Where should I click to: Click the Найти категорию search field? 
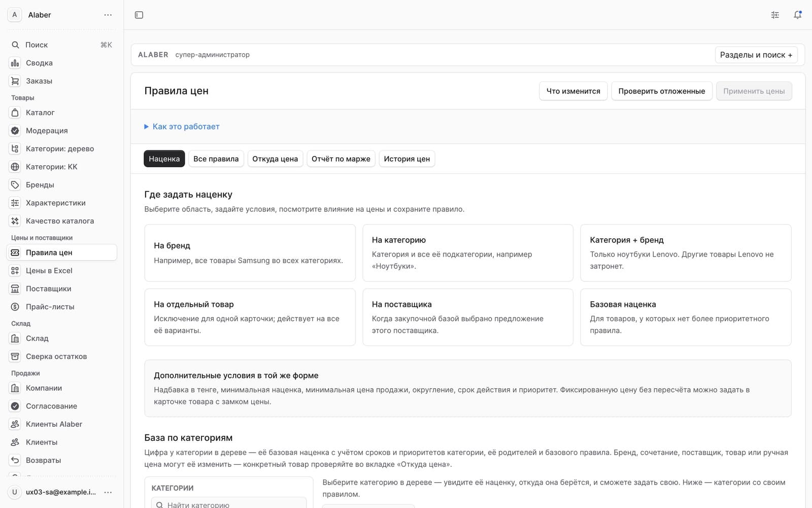click(x=229, y=503)
